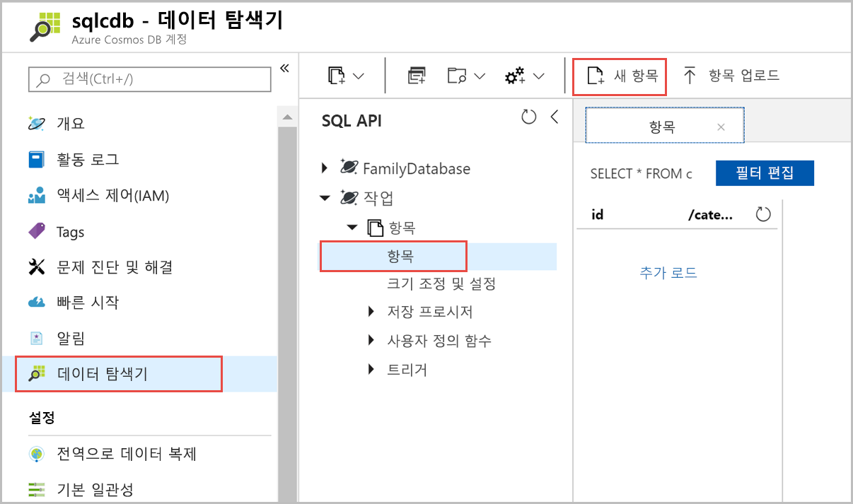Image resolution: width=853 pixels, height=504 pixels.
Task: Click the settings gears toolbar icon
Action: pyautogui.click(x=516, y=76)
